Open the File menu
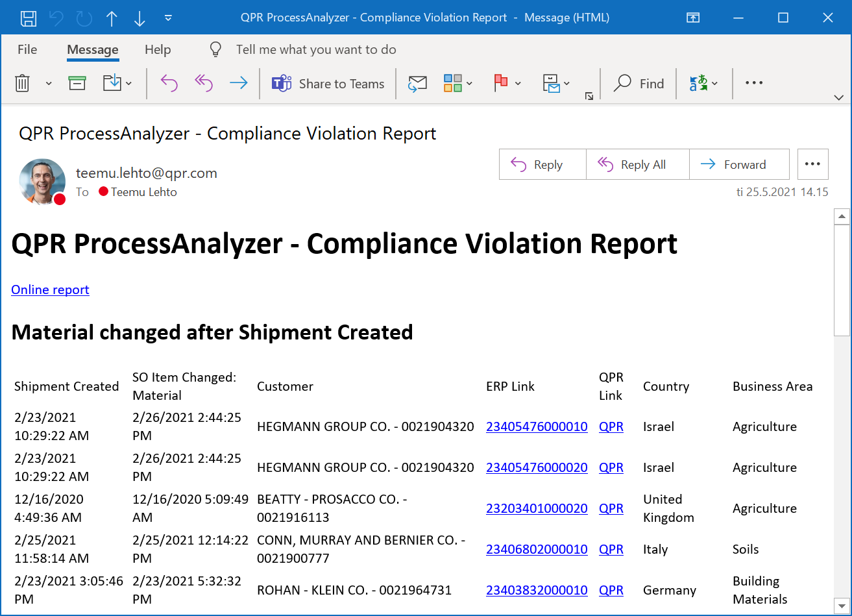852x616 pixels. point(27,49)
